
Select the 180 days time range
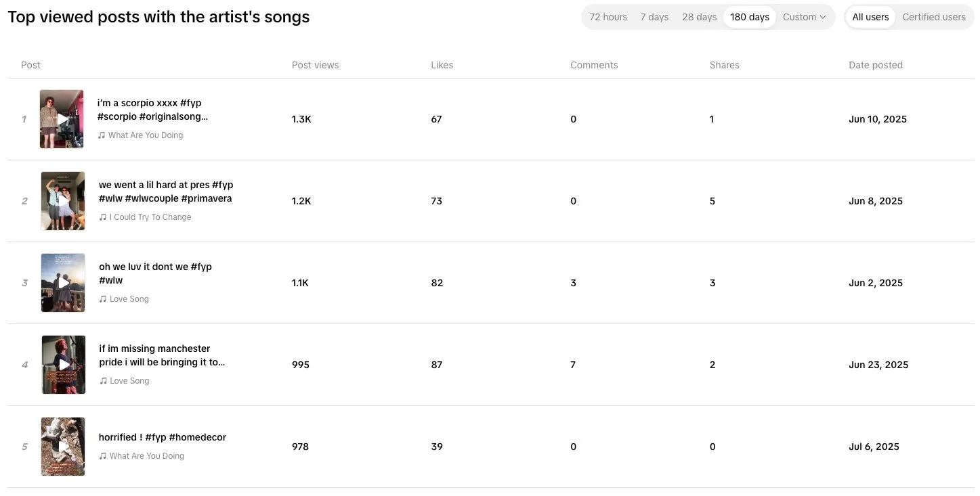[x=749, y=17]
